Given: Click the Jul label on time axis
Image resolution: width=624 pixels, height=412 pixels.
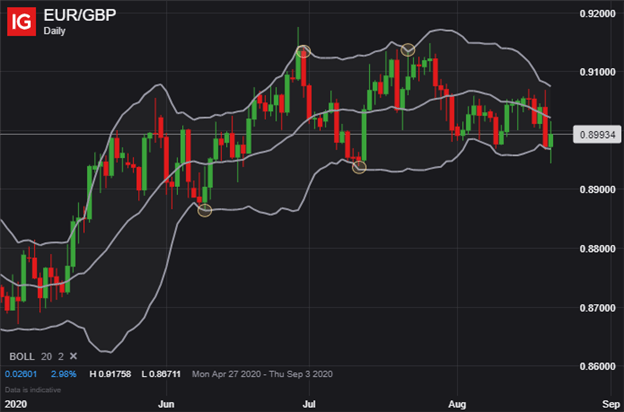Looking at the screenshot, I should (x=309, y=404).
